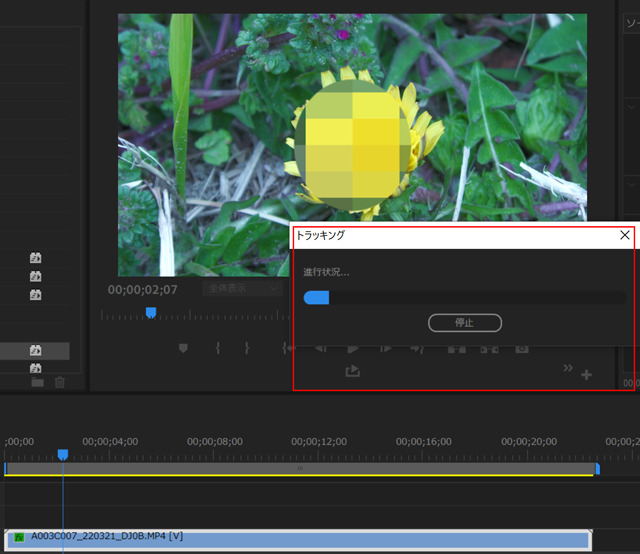Click the Add Marker icon

tap(183, 348)
